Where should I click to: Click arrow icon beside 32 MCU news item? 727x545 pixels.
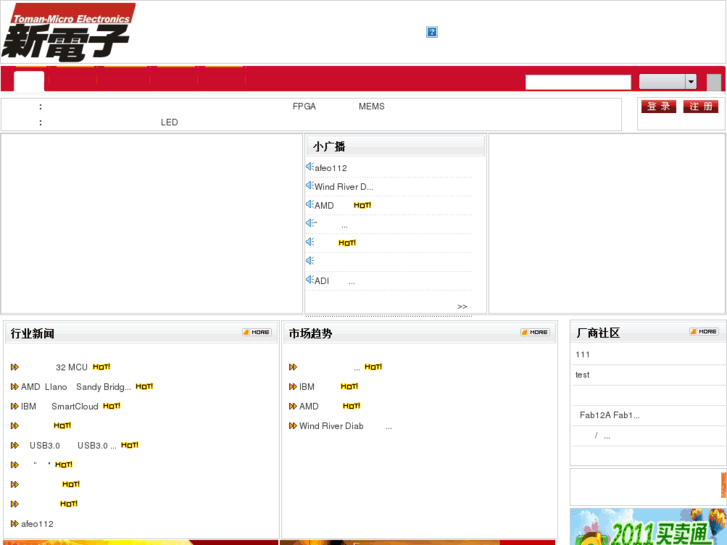click(x=14, y=367)
